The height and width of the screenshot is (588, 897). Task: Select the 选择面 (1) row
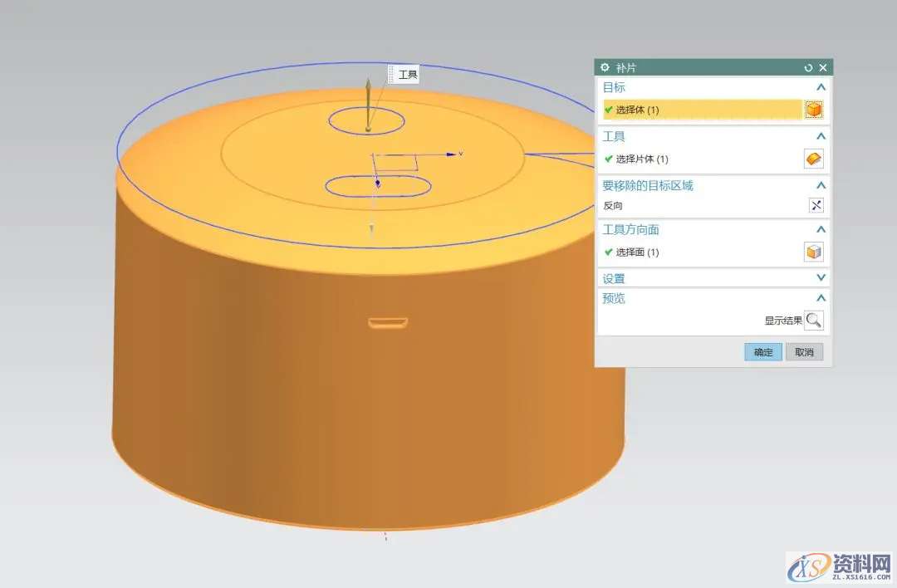pyautogui.click(x=702, y=252)
